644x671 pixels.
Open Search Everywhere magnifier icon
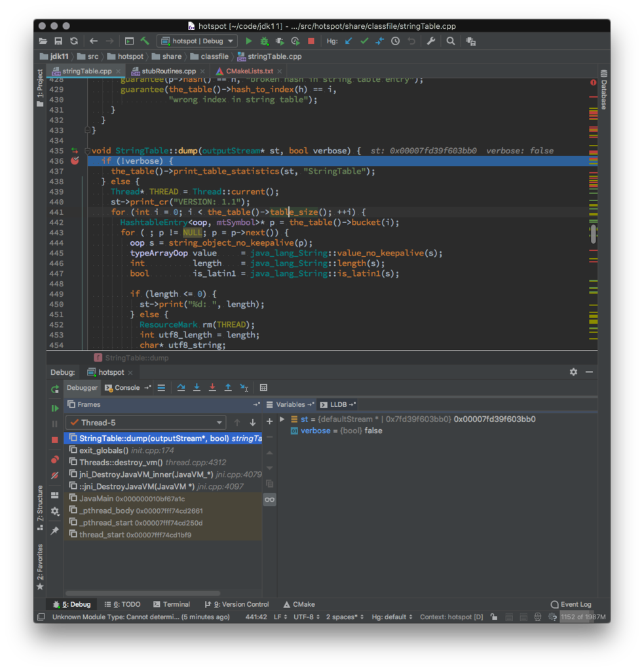pyautogui.click(x=451, y=41)
